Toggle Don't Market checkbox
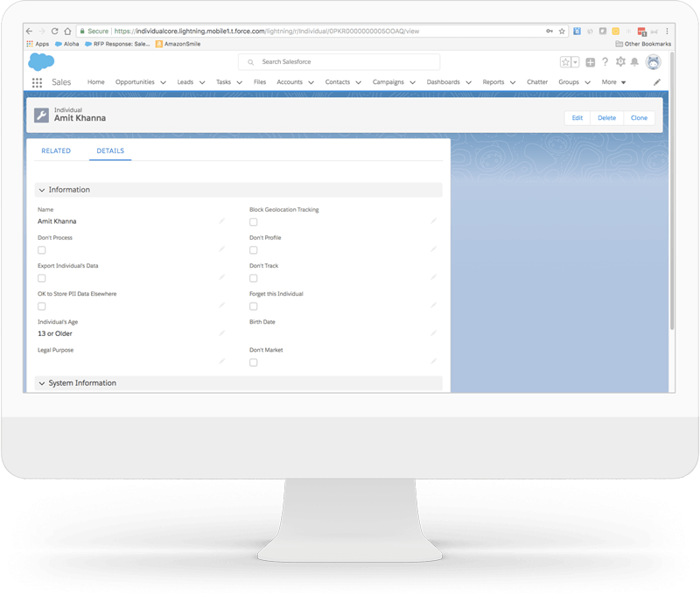Screen dimensions: 700x595 pyautogui.click(x=254, y=362)
